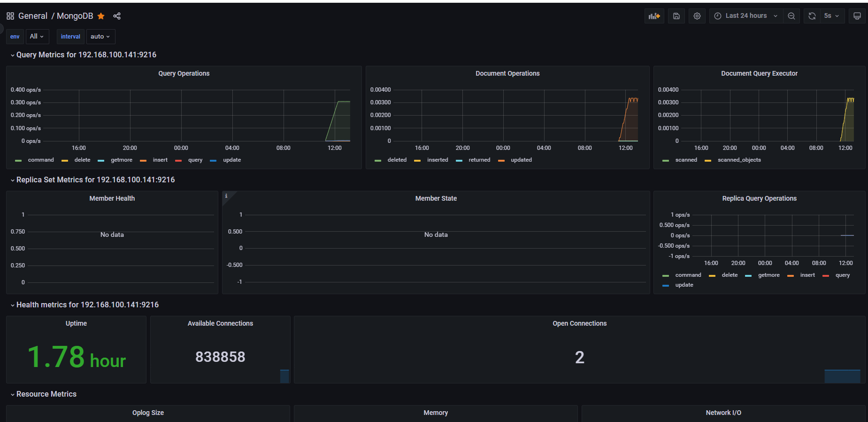Open dashboard settings gear

tap(697, 16)
